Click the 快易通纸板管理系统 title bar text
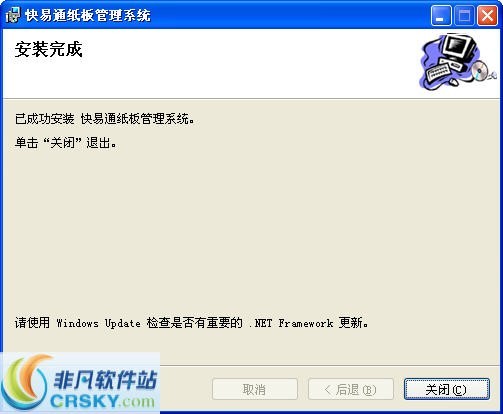Viewport: 503px width, 414px height. [x=88, y=15]
